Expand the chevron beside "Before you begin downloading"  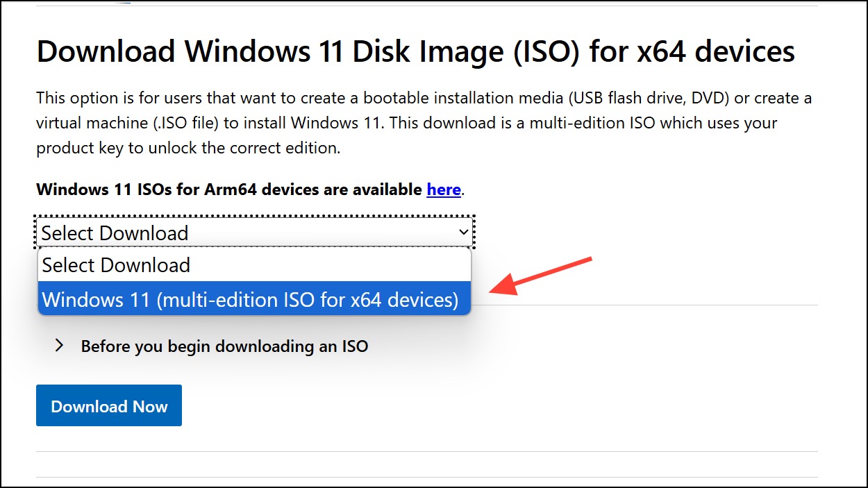tap(60, 346)
